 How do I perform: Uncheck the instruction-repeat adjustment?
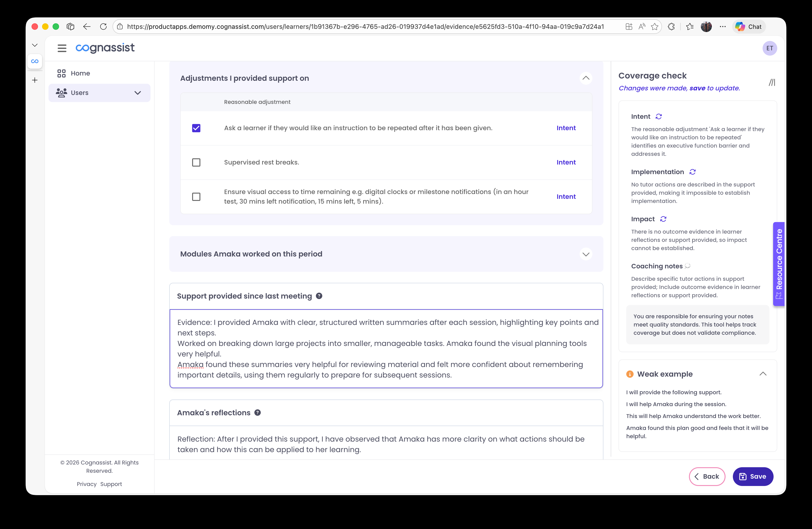coord(196,128)
